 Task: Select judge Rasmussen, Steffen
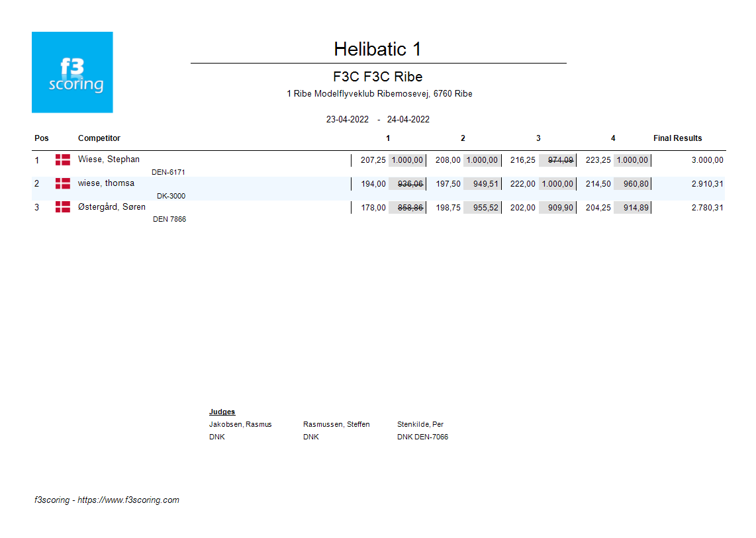coord(336,424)
